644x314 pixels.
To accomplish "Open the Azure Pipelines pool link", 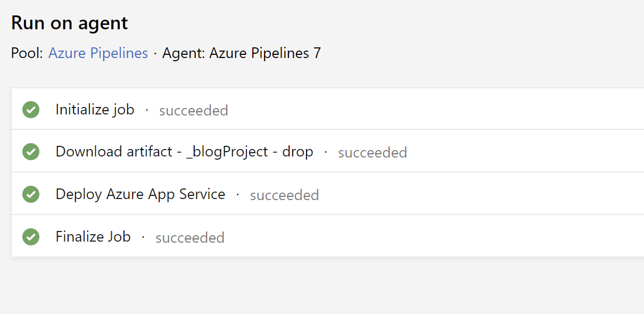I will pyautogui.click(x=98, y=53).
